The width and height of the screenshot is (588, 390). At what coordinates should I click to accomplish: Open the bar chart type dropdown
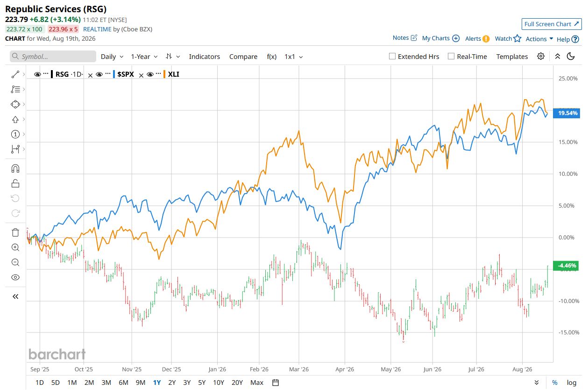pos(173,57)
